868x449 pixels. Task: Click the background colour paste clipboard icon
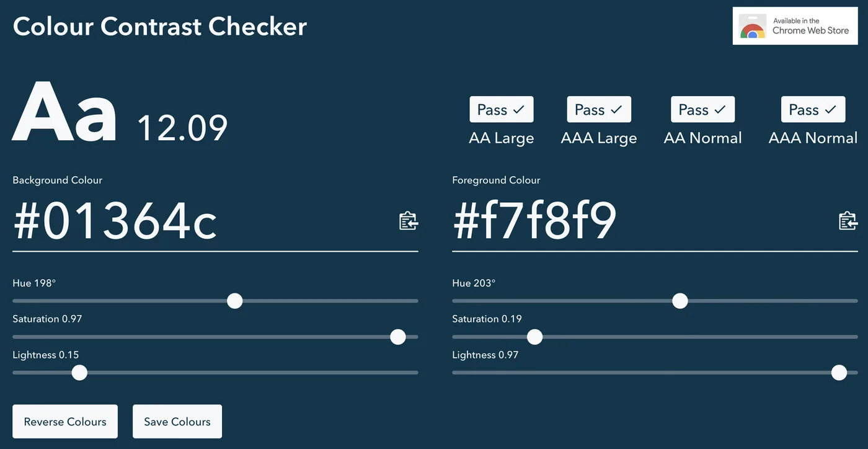coord(408,221)
